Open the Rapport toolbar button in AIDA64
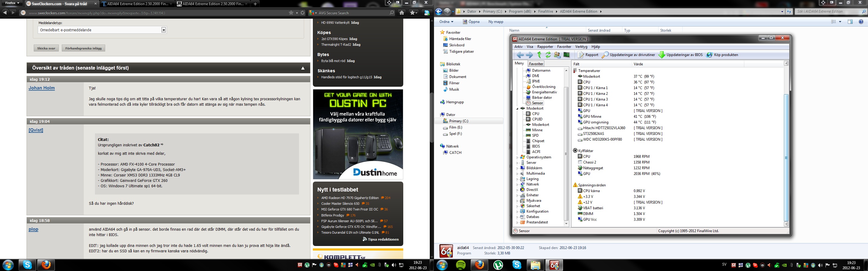 [x=588, y=55]
